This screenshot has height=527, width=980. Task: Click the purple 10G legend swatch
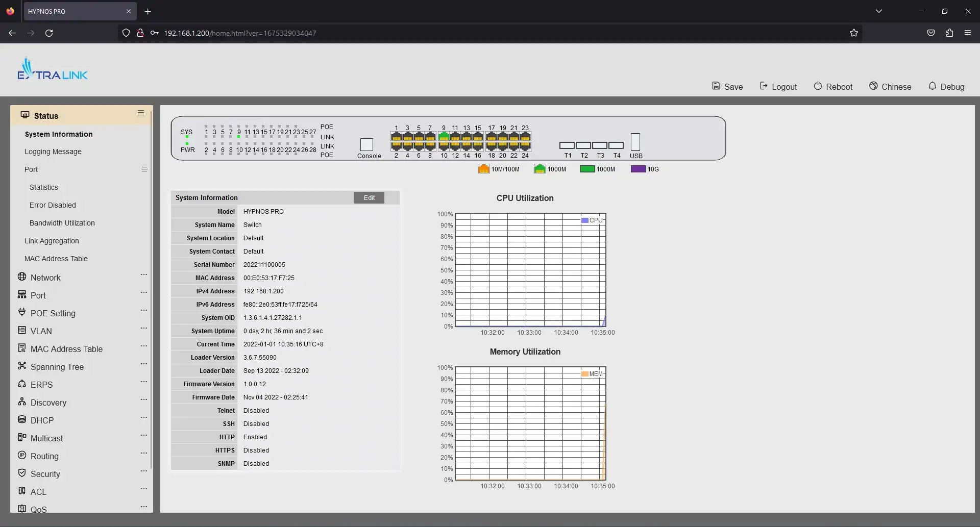tap(638, 169)
